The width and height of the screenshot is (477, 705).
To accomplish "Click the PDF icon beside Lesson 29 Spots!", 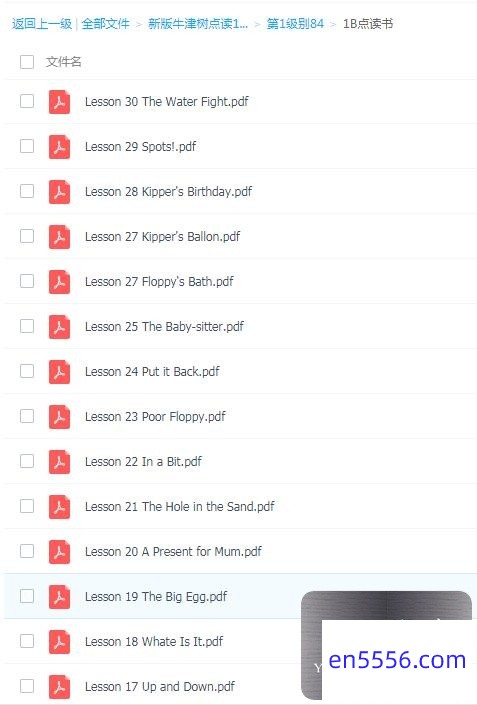I will (59, 147).
